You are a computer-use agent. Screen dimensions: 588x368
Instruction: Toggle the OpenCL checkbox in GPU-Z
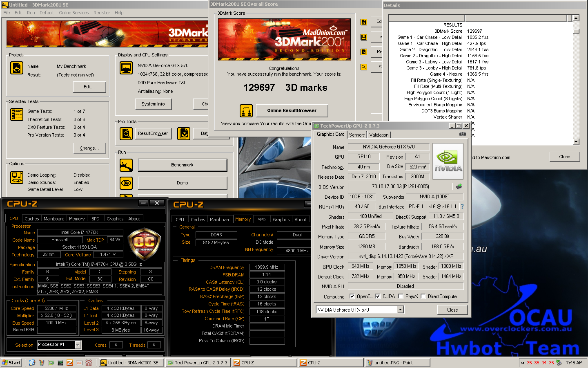tap(352, 296)
